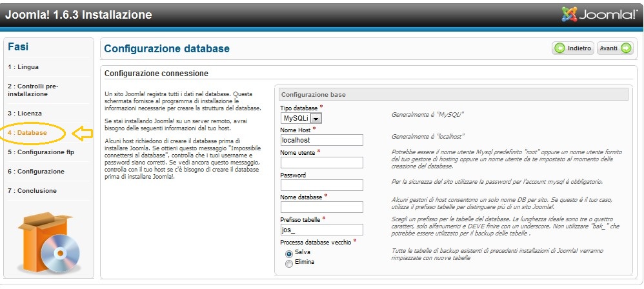The width and height of the screenshot is (644, 289).
Task: Click the Configurazione database page title
Action: pos(166,48)
